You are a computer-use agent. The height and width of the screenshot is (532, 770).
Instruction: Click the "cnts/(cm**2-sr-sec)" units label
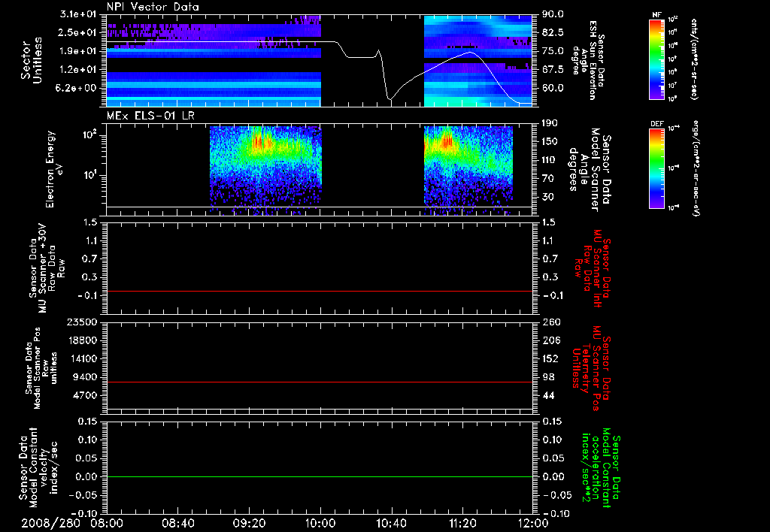[694, 59]
